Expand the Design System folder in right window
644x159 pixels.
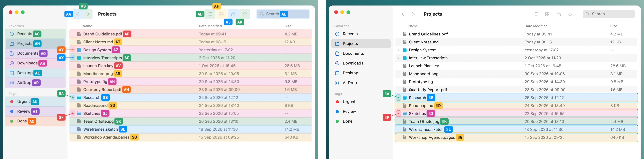(x=399, y=50)
